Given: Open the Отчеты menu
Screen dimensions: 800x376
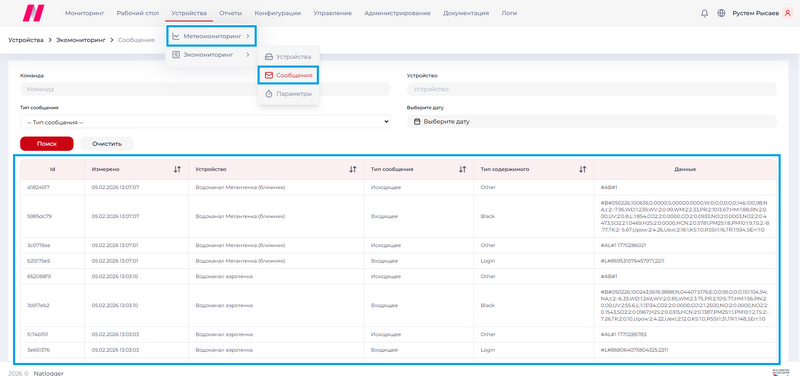Looking at the screenshot, I should [x=231, y=13].
